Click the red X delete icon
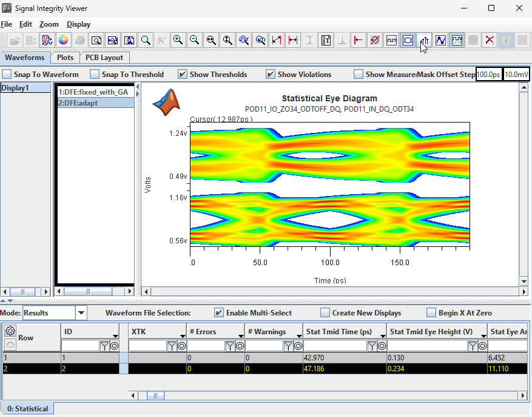 [490, 40]
